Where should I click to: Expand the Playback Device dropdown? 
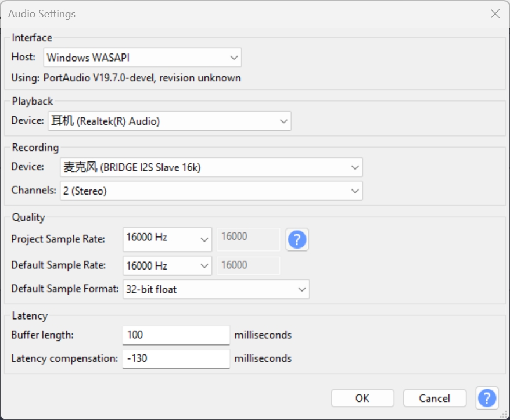(x=170, y=121)
